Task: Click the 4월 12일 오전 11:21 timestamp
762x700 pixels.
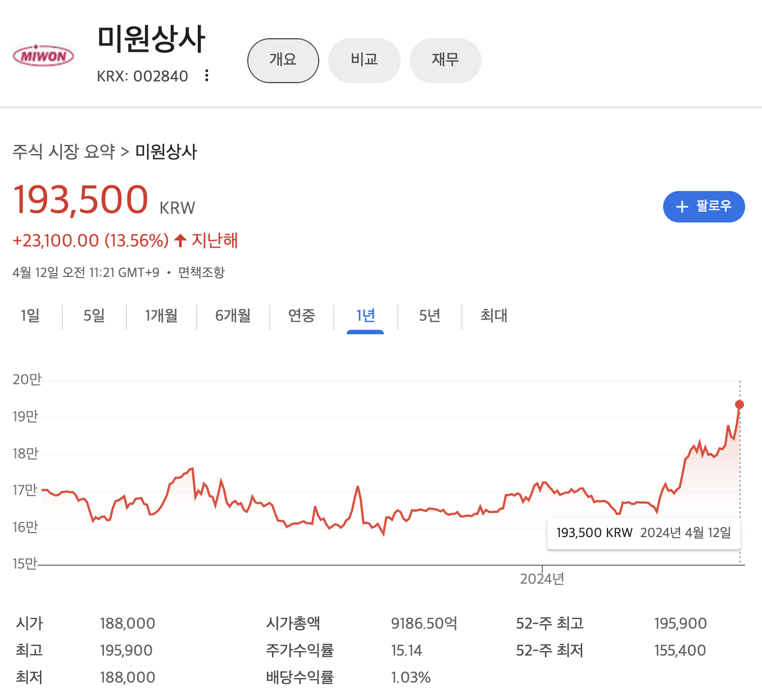Action: [86, 272]
